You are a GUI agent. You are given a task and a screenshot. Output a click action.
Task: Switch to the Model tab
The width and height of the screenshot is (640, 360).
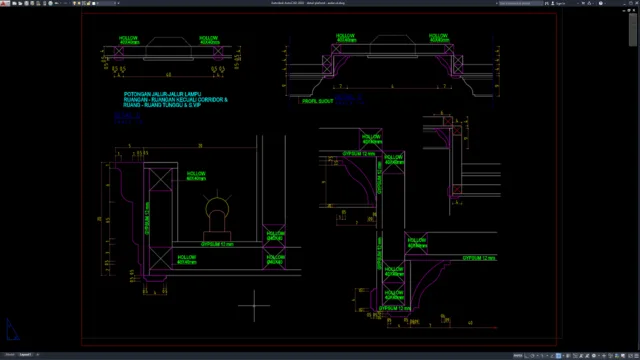[x=10, y=355]
